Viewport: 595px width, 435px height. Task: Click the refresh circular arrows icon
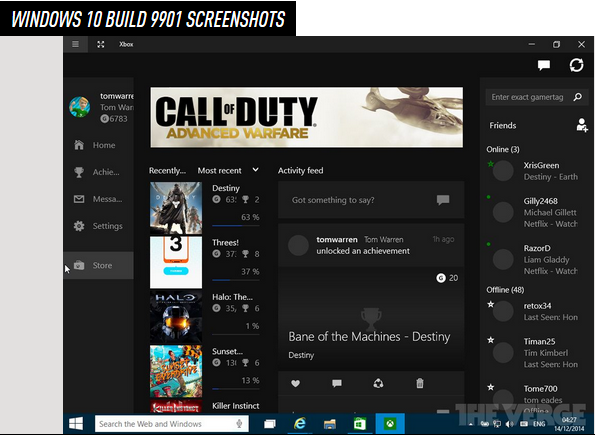click(x=576, y=65)
